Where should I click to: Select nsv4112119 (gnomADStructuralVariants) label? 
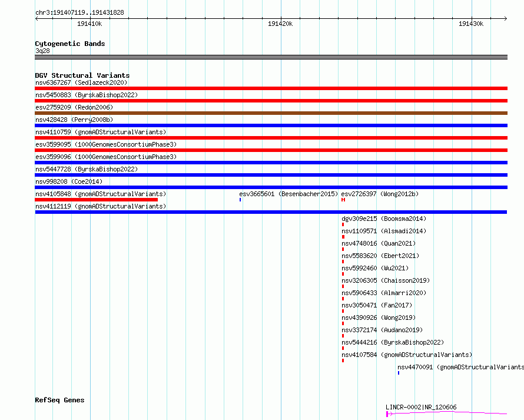tap(101, 206)
